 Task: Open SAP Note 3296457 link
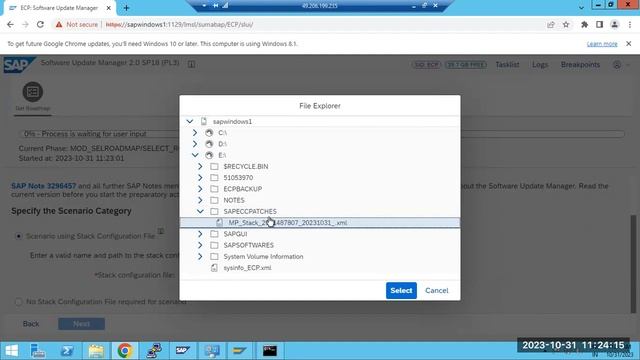pyautogui.click(x=44, y=186)
